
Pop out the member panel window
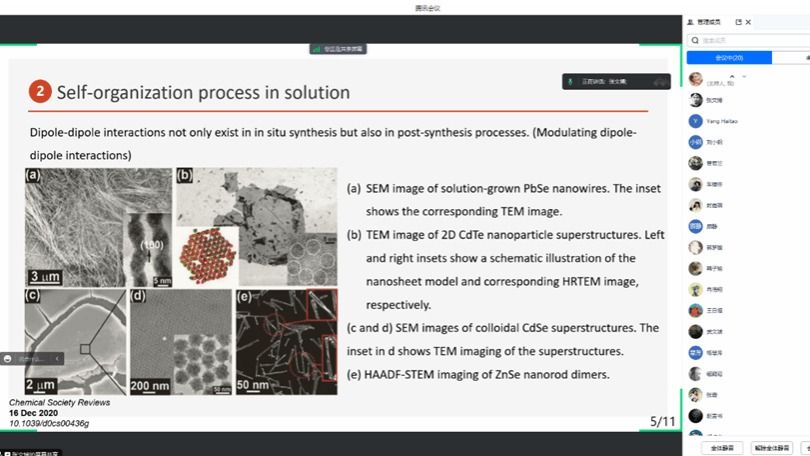pos(739,22)
